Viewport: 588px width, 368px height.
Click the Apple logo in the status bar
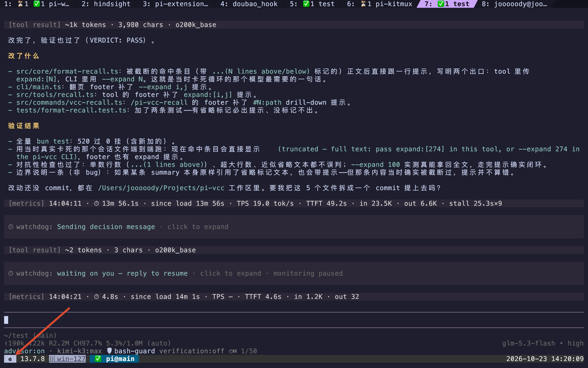pos(10,359)
